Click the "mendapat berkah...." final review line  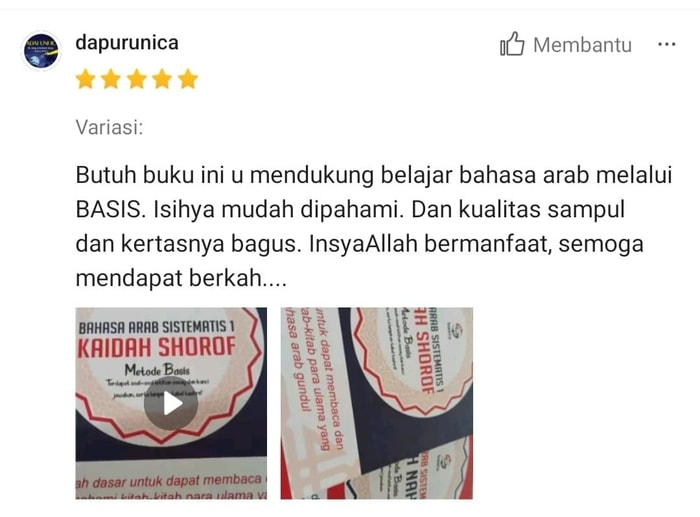pyautogui.click(x=181, y=278)
